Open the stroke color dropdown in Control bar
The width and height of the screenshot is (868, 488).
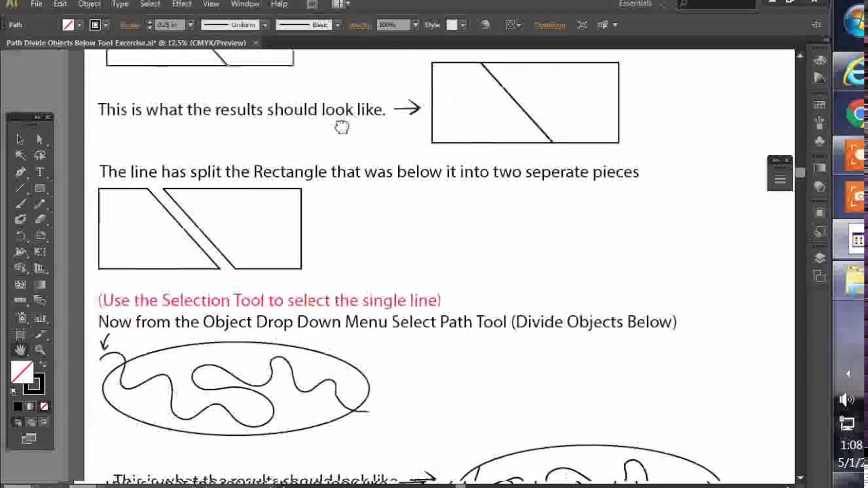pyautogui.click(x=106, y=25)
